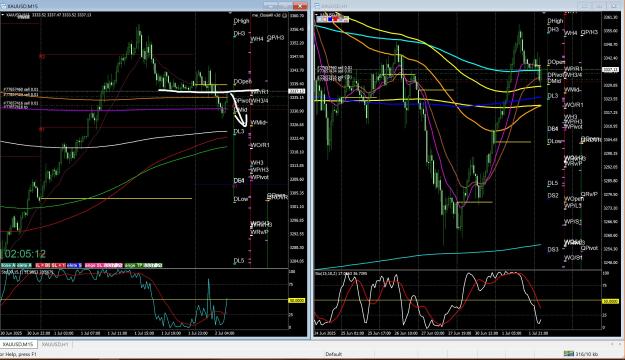Click the 'dlete S' chart button

(x=74, y=265)
